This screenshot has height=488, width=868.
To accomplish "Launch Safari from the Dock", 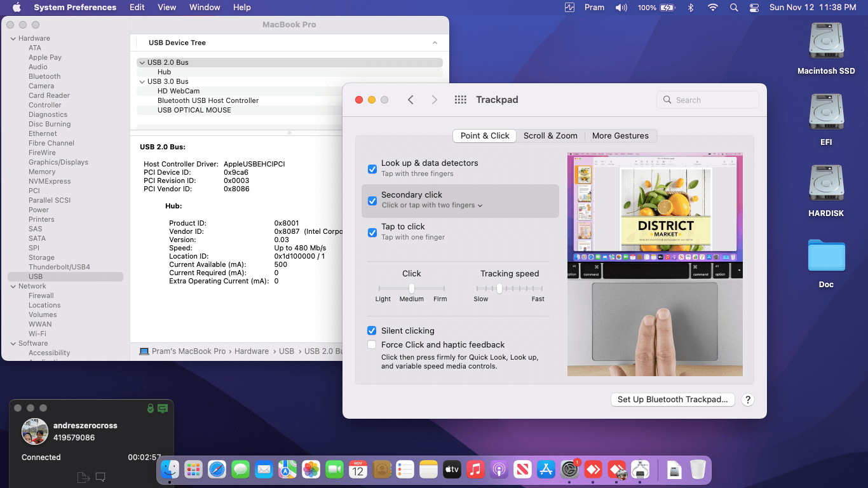I will coord(217,470).
